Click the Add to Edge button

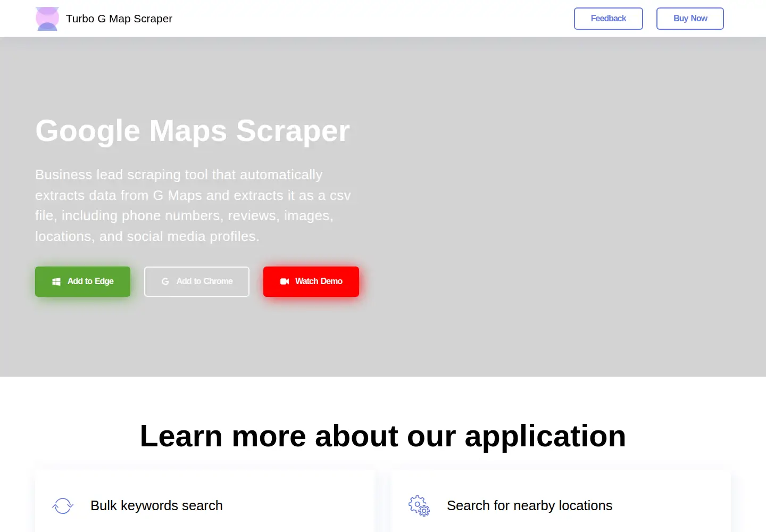(82, 281)
